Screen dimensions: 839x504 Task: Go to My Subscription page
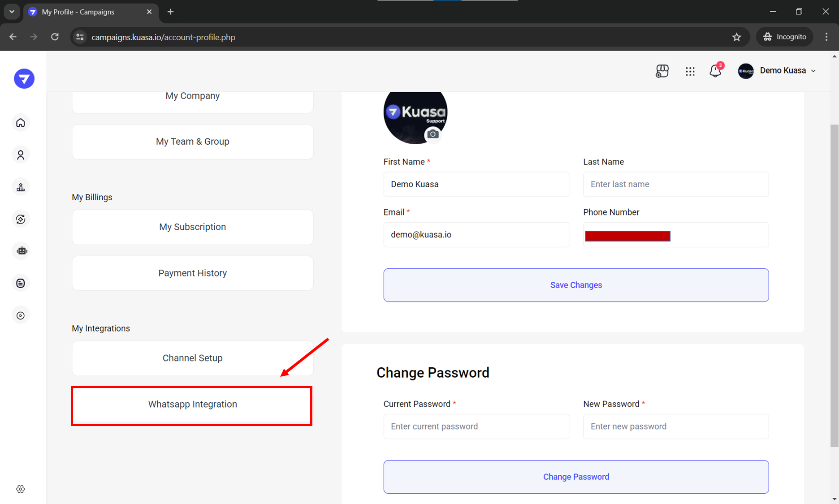(x=192, y=227)
